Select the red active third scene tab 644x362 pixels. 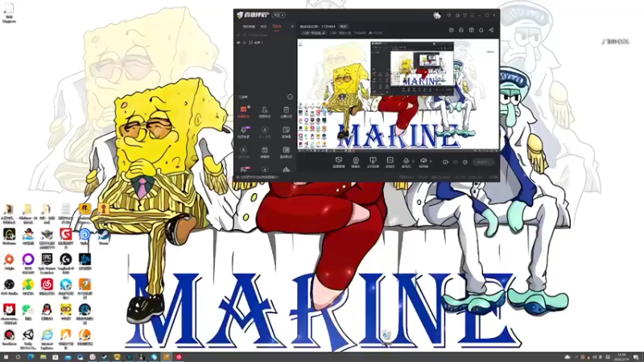coord(277,27)
